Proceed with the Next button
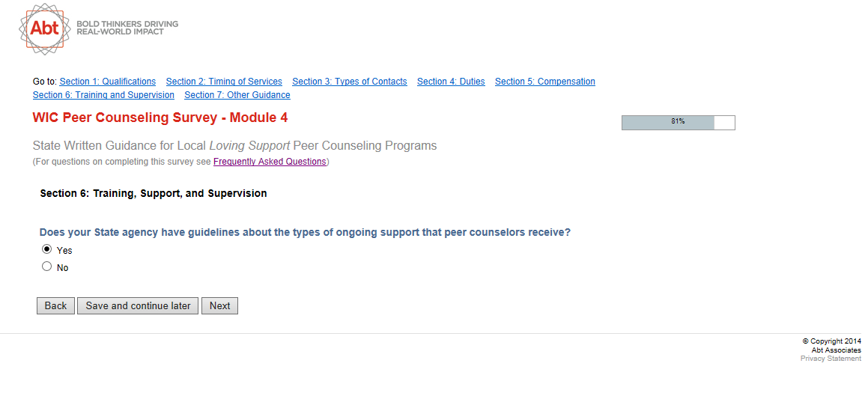Screen dimensions: 868x396 point(219,305)
